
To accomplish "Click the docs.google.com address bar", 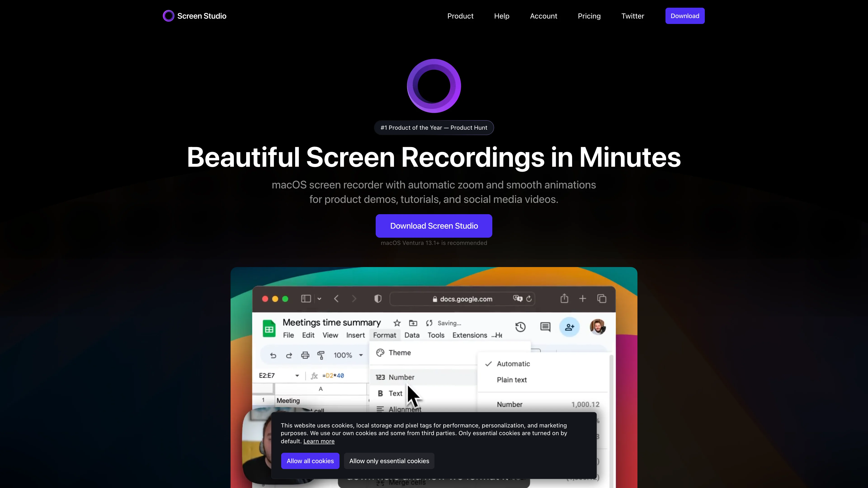I will pyautogui.click(x=462, y=299).
